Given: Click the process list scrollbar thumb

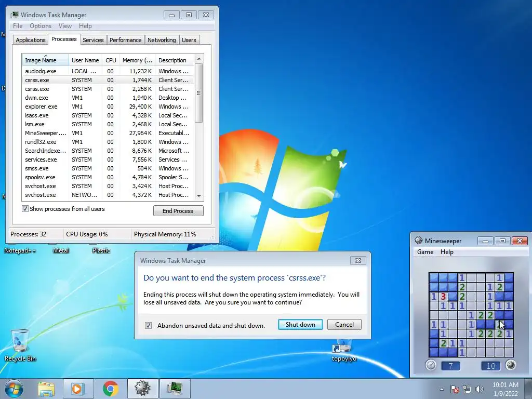Looking at the screenshot, I should click(x=199, y=92).
